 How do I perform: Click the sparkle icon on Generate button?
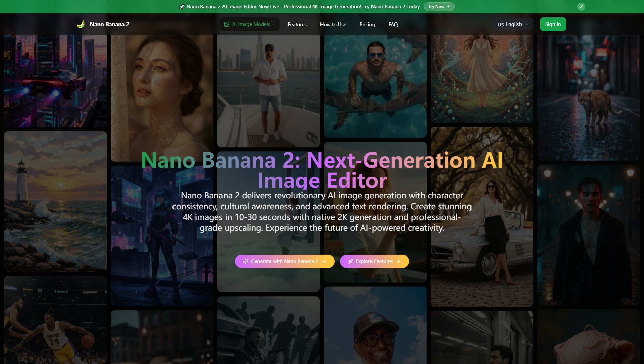[246, 261]
